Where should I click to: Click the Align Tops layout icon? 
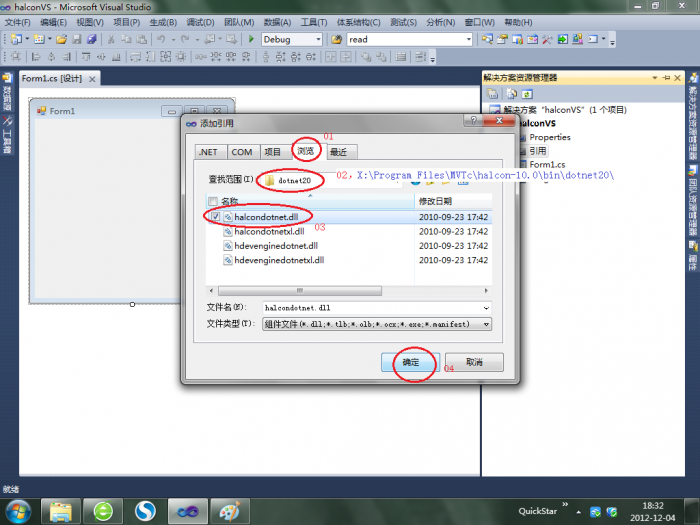pyautogui.click(x=86, y=57)
